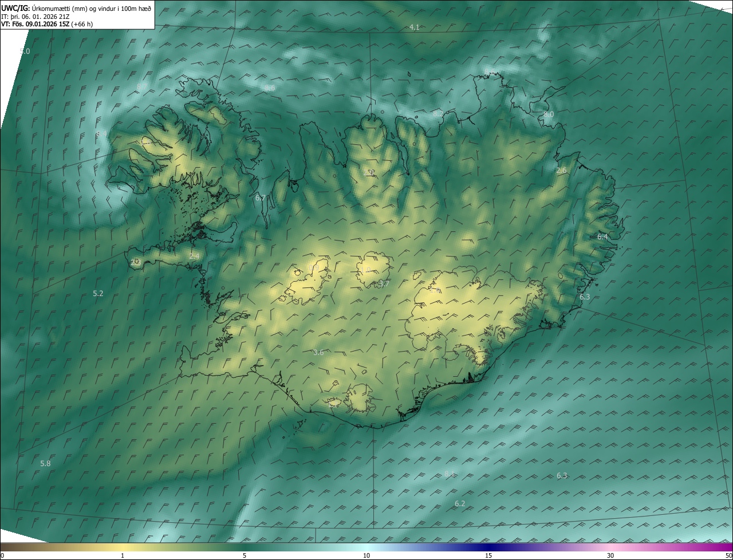Click the title 'UWC/IG: Úrkomumætti (mm) og vindur í 100m hæð'
Image resolution: width=733 pixels, height=560 pixels.
pos(76,7)
